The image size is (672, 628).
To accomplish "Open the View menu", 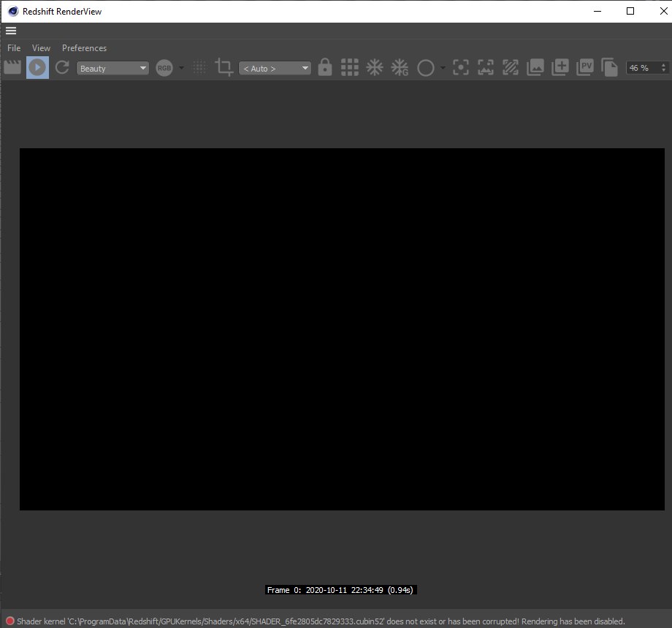I will click(x=41, y=48).
